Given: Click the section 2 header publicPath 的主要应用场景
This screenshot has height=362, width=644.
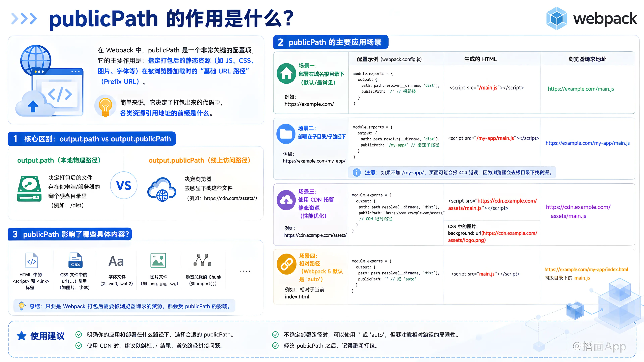Looking at the screenshot, I should (331, 42).
